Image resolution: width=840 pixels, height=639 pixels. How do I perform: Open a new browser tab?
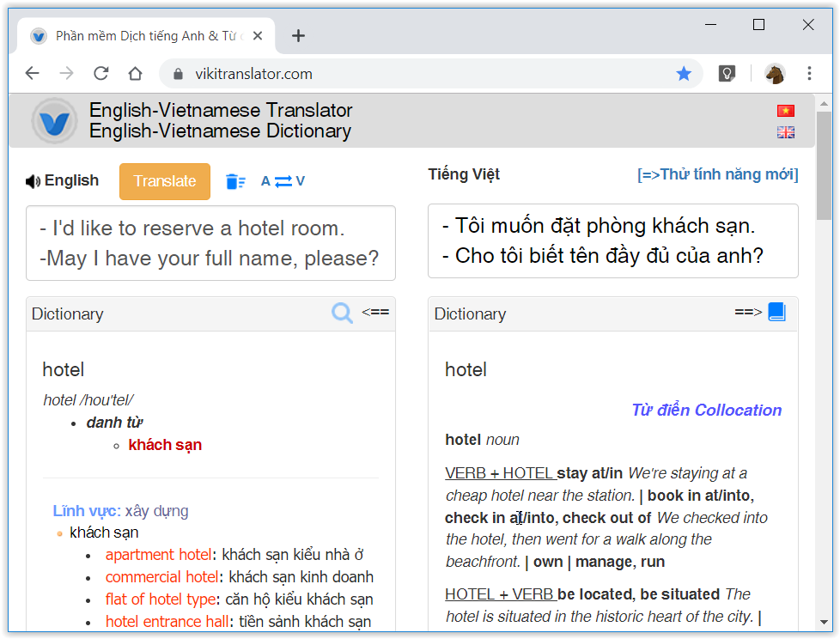point(298,36)
